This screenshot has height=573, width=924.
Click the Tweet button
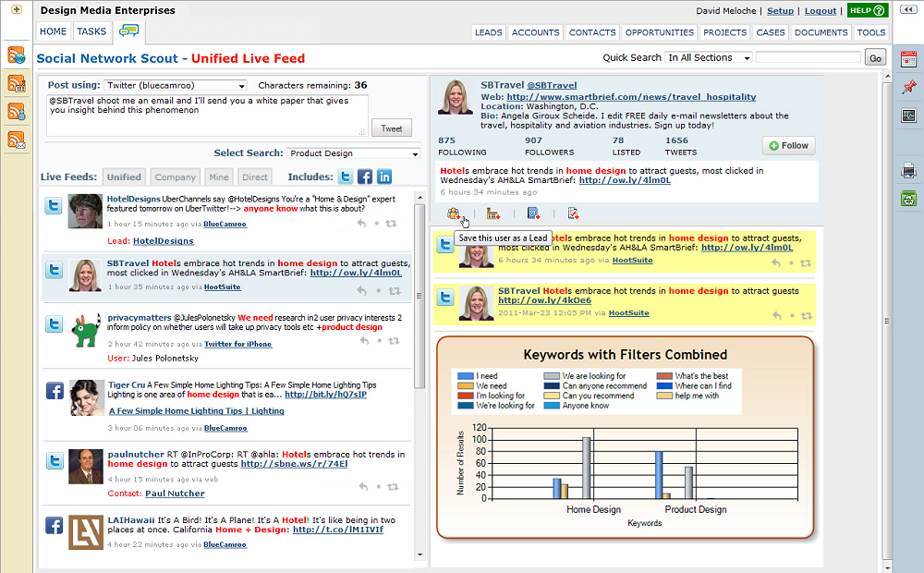tap(391, 128)
